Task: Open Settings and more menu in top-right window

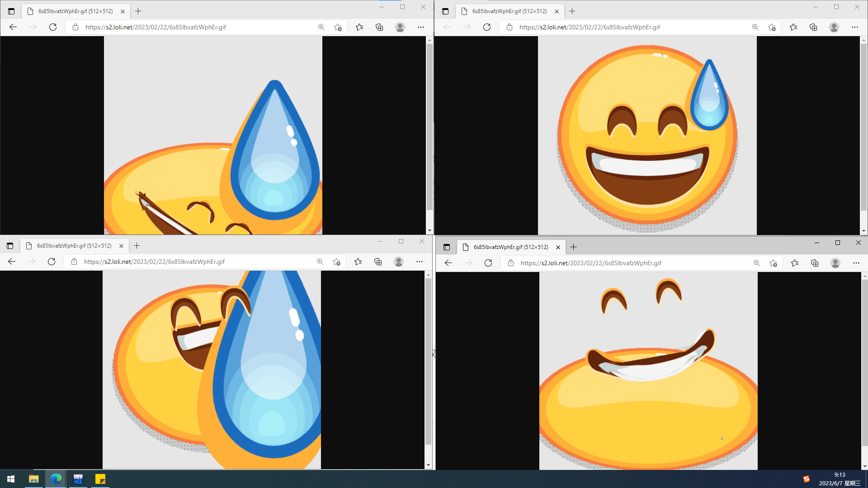Action: [854, 27]
